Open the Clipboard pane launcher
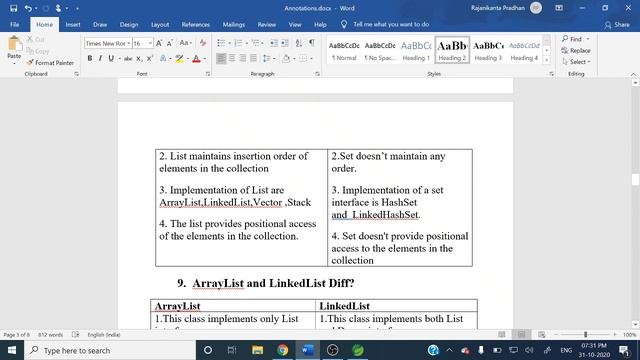The height and width of the screenshot is (360, 640). click(x=76, y=74)
